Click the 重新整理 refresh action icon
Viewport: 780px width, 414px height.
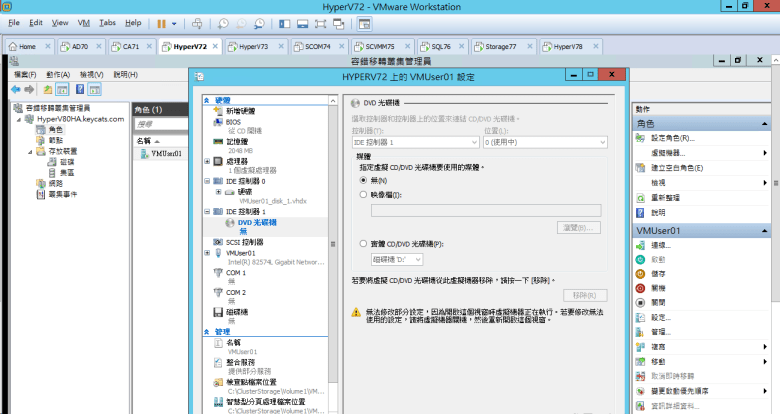point(641,198)
